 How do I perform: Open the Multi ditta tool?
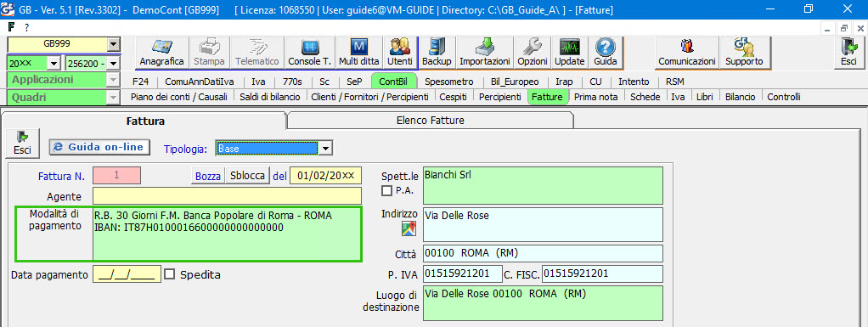point(359,54)
